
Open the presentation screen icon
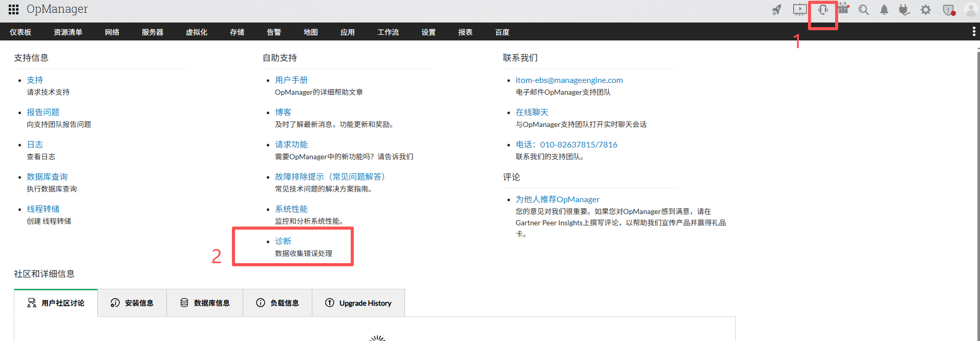pyautogui.click(x=799, y=10)
